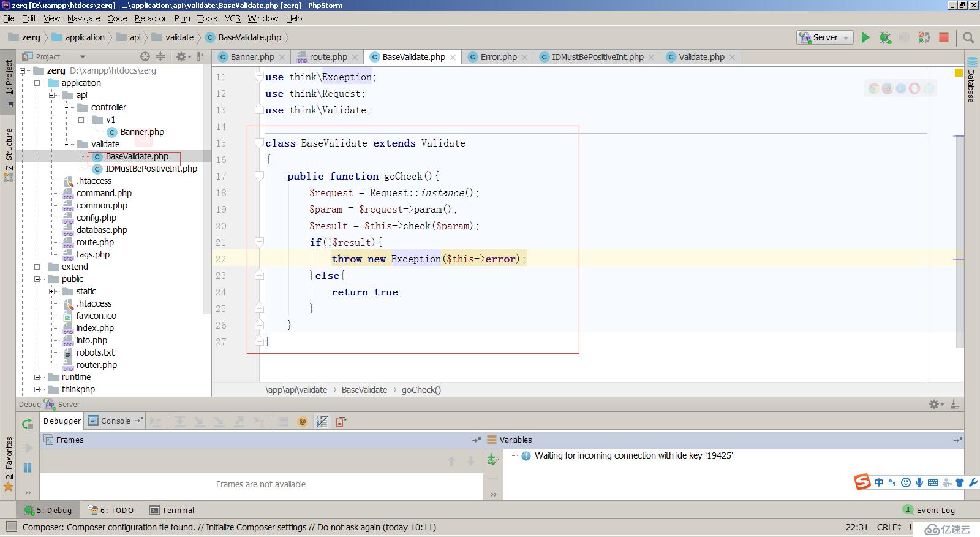This screenshot has height=537, width=980.
Task: Open Project panel gear settings menu
Action: pos(183,56)
